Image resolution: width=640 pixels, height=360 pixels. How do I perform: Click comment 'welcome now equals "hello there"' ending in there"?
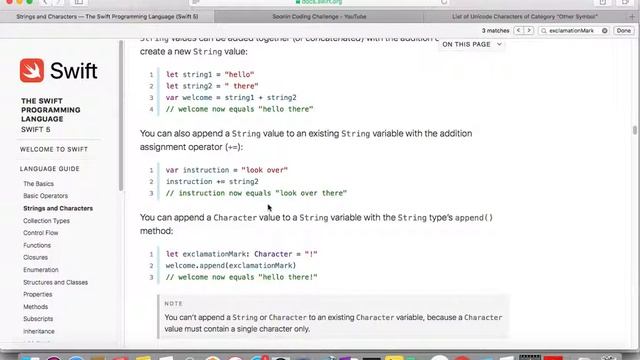[x=239, y=109]
